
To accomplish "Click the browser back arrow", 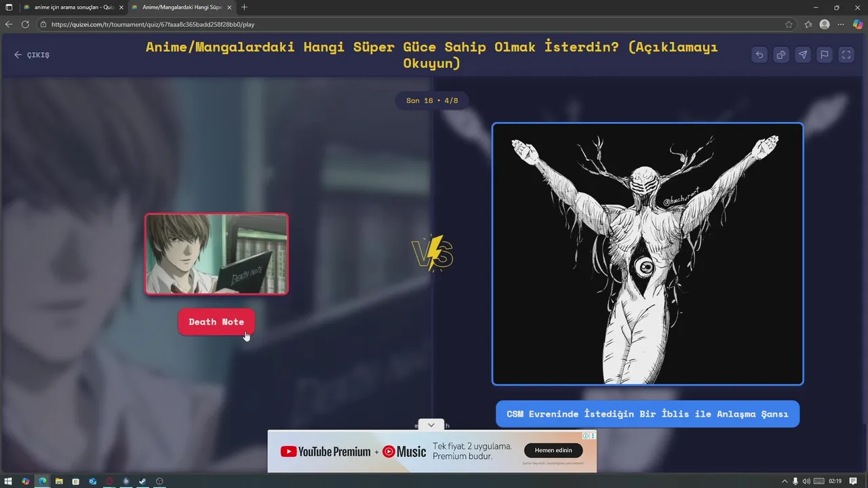I will click(9, 24).
